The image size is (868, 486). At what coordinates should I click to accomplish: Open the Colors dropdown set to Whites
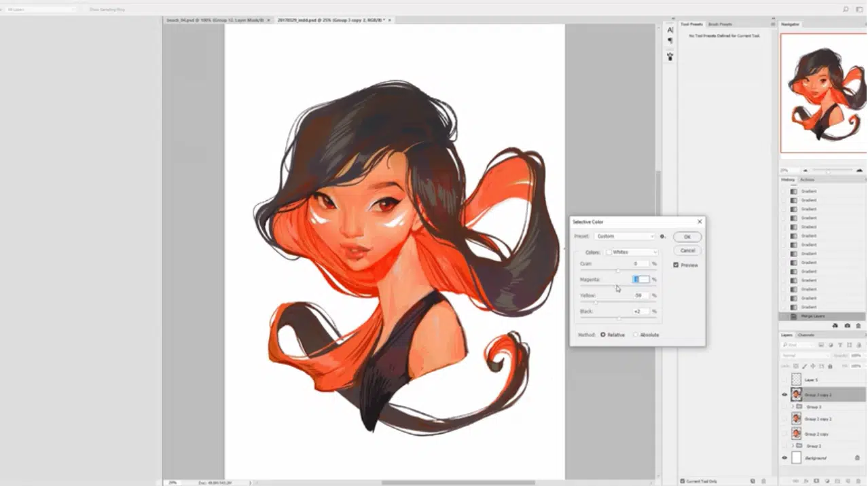pyautogui.click(x=632, y=251)
